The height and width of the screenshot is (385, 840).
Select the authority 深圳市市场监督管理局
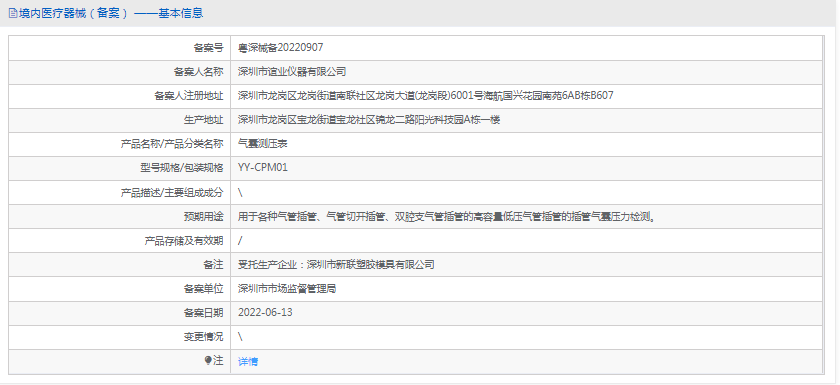pyautogui.click(x=287, y=289)
